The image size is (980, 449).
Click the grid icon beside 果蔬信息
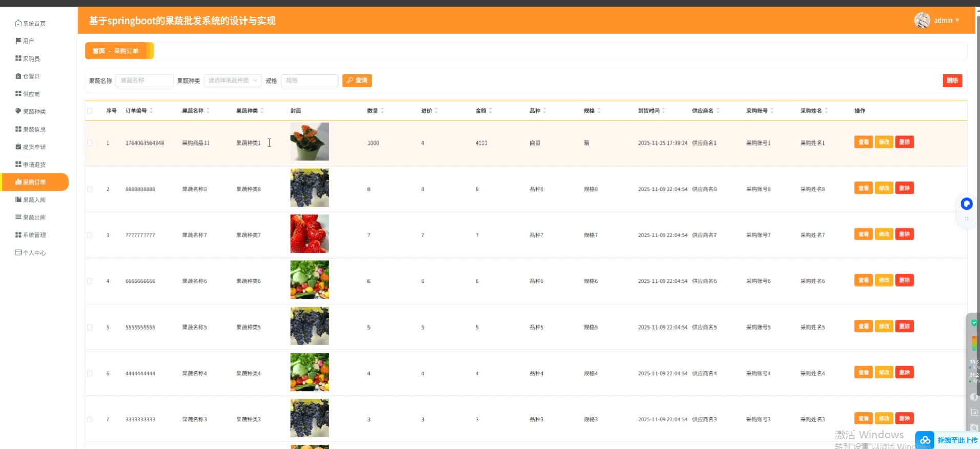point(18,129)
